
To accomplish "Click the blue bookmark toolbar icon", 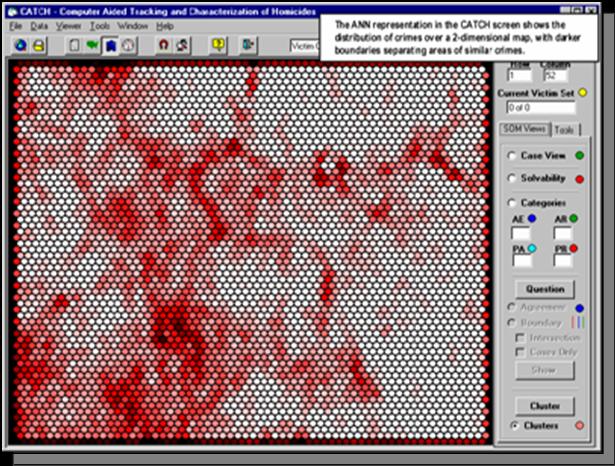I will 110,45.
